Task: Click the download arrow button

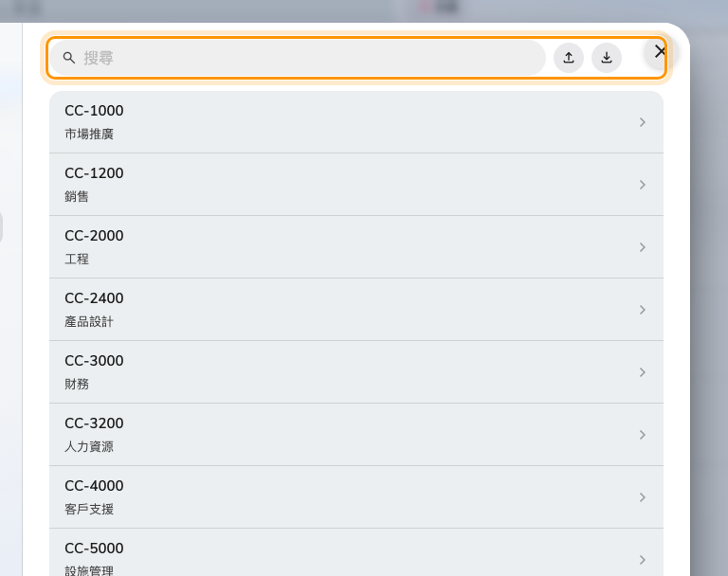Action: click(x=607, y=58)
